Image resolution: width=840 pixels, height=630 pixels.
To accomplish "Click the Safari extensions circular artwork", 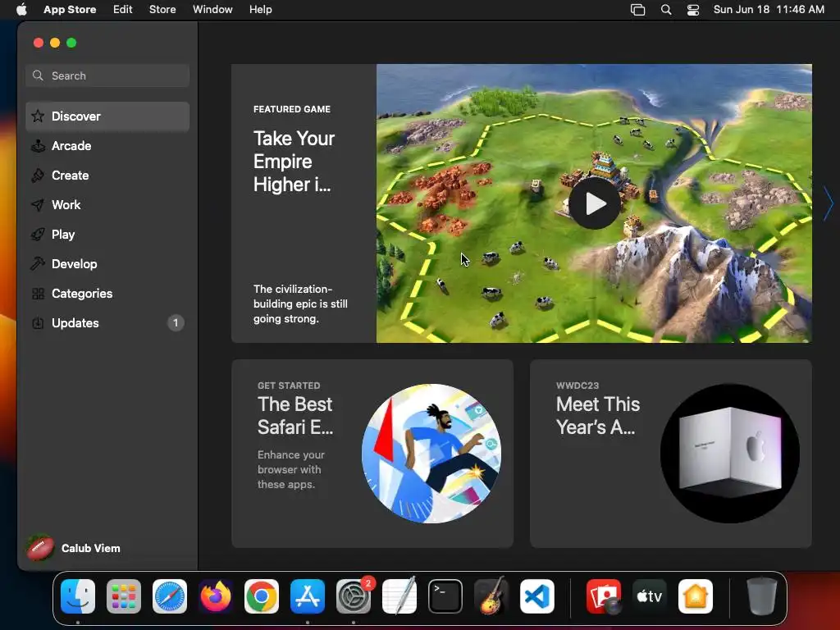I will pyautogui.click(x=431, y=453).
